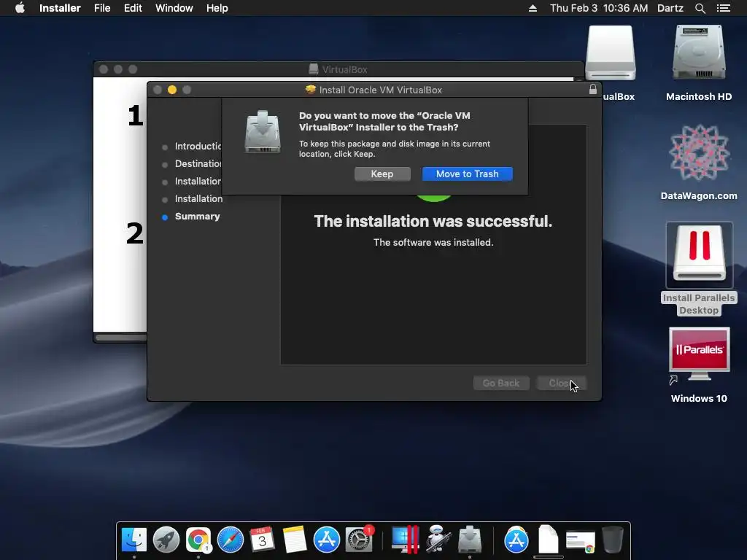Click the horizontal scrollbar in VirtualBox window
Viewport: 747px width, 560px height.
point(120,338)
